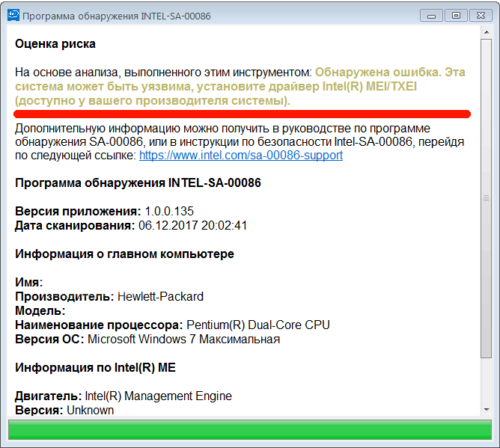Minimize the INTEL-SA-00086 detection window
The height and width of the screenshot is (448, 500).
tap(431, 16)
